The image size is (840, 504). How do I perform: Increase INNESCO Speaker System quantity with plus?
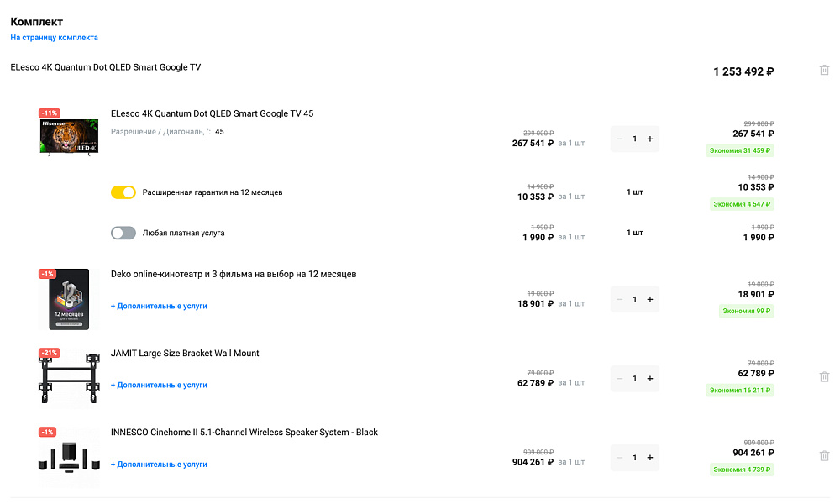pyautogui.click(x=650, y=458)
